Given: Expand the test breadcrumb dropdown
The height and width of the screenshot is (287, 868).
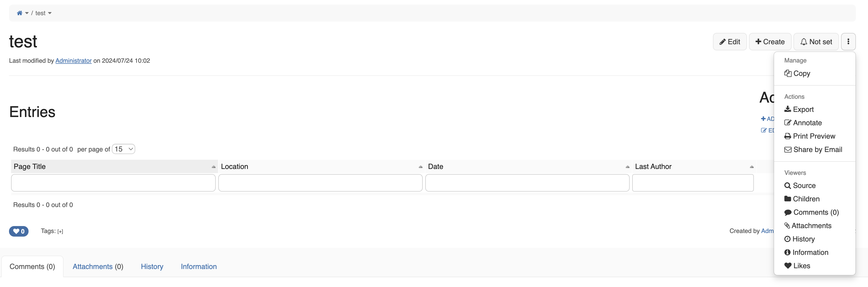Looking at the screenshot, I should [x=50, y=13].
